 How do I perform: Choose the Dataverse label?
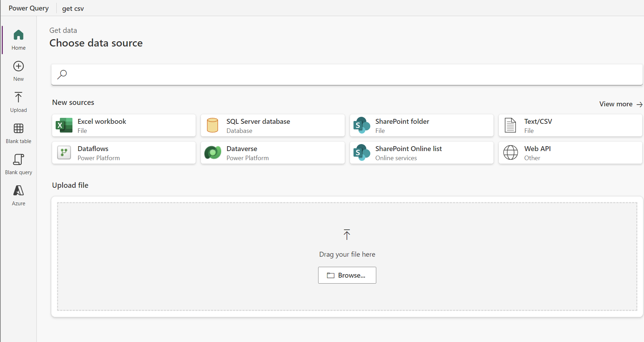tap(242, 149)
